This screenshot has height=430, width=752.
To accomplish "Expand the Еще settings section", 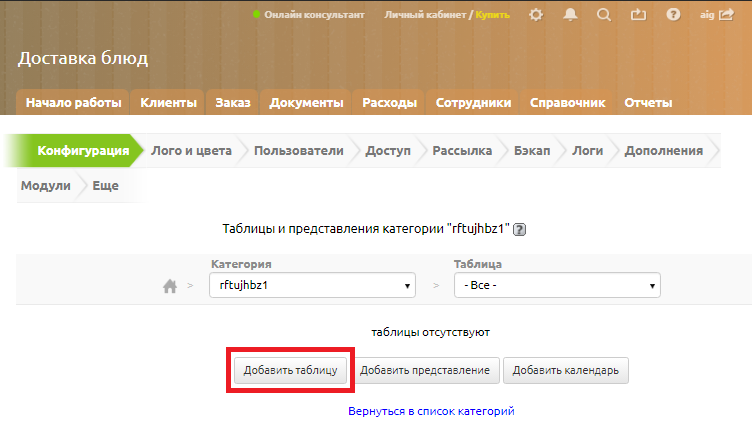I will (105, 185).
